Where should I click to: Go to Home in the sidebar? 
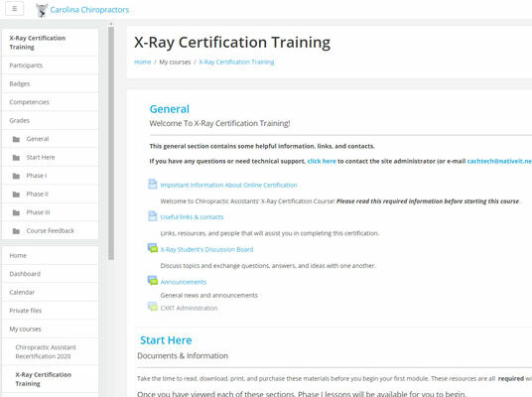(x=51, y=255)
